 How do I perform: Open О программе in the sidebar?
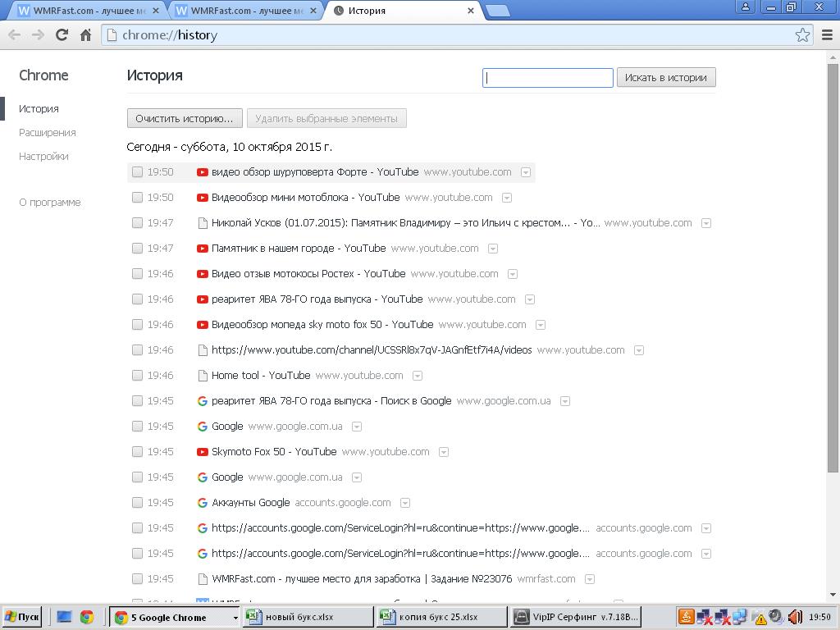pyautogui.click(x=50, y=203)
